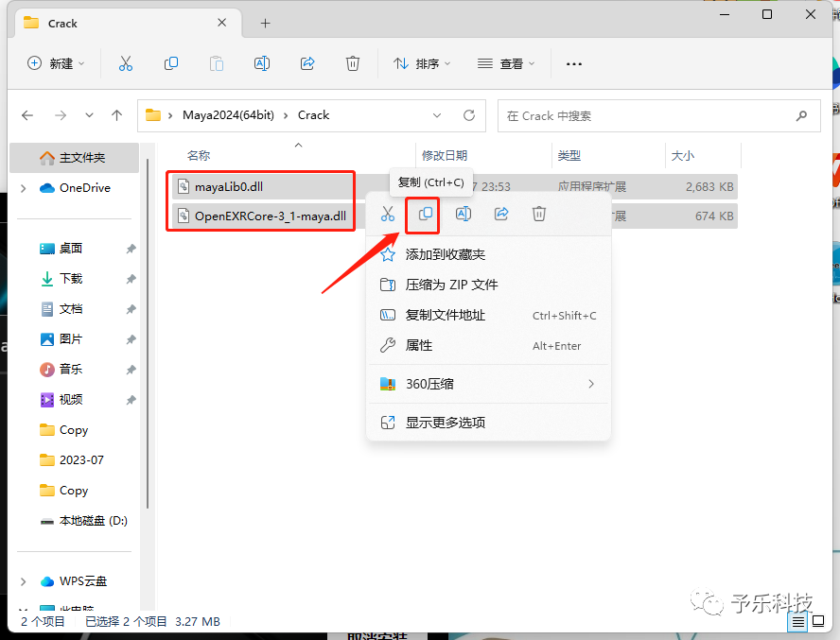The image size is (840, 640).
Task: Unpin 下载 using its pin icon
Action: click(x=131, y=279)
